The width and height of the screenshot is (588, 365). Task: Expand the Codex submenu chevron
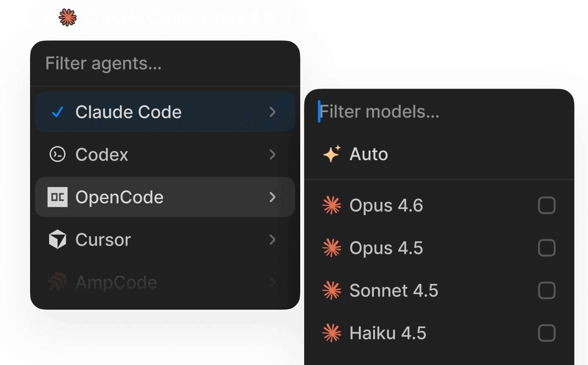272,154
